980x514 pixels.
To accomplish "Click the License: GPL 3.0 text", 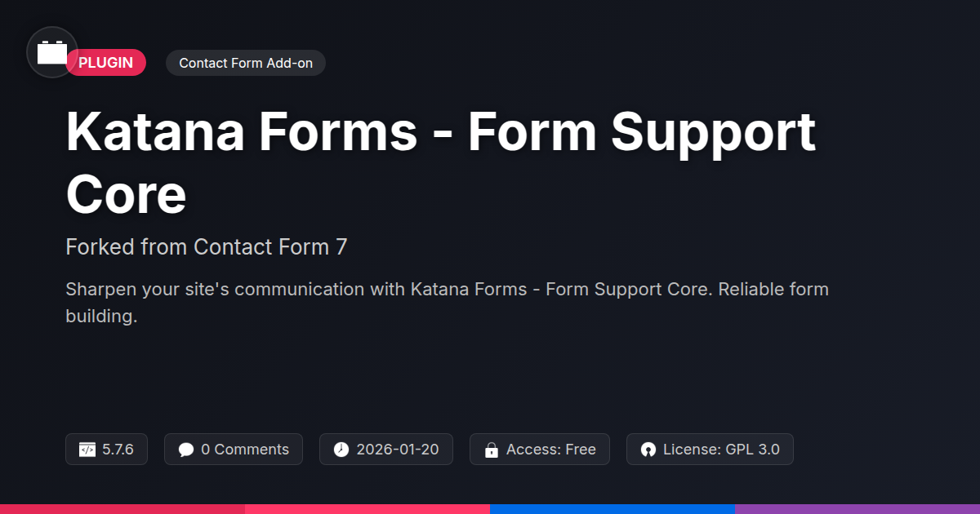I will pyautogui.click(x=721, y=450).
